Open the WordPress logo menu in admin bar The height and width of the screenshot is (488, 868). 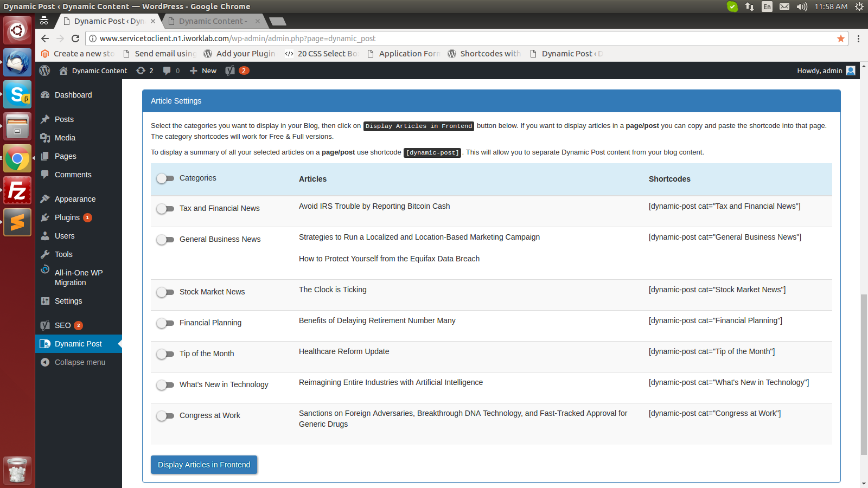click(x=44, y=70)
